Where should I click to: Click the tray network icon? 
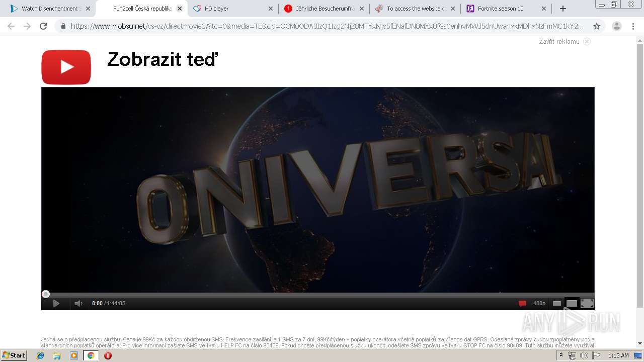(x=572, y=355)
